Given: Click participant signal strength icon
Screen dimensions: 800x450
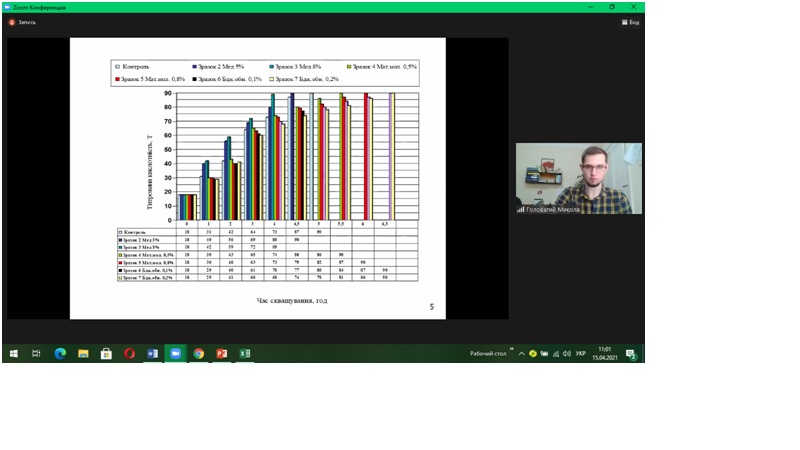Looking at the screenshot, I should (520, 209).
